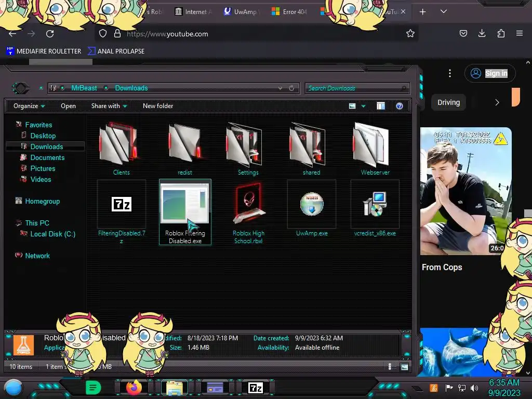Open YouTube settings three-dot menu
Viewport: 532px width, 399px height.
coord(449,73)
